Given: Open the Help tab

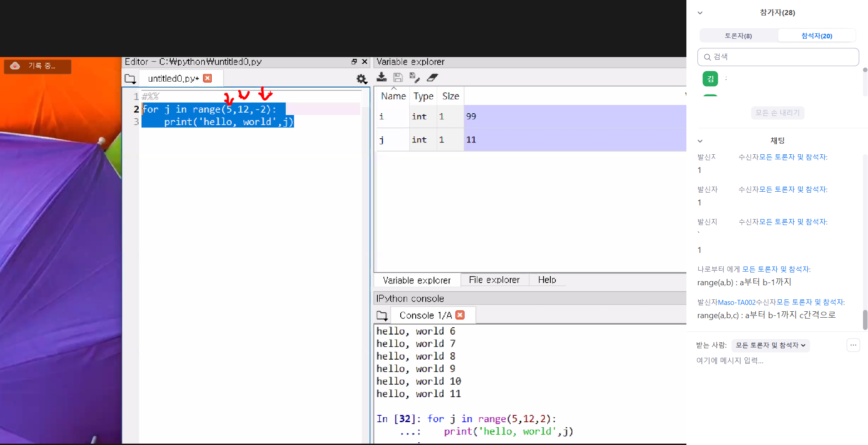Looking at the screenshot, I should pyautogui.click(x=547, y=280).
